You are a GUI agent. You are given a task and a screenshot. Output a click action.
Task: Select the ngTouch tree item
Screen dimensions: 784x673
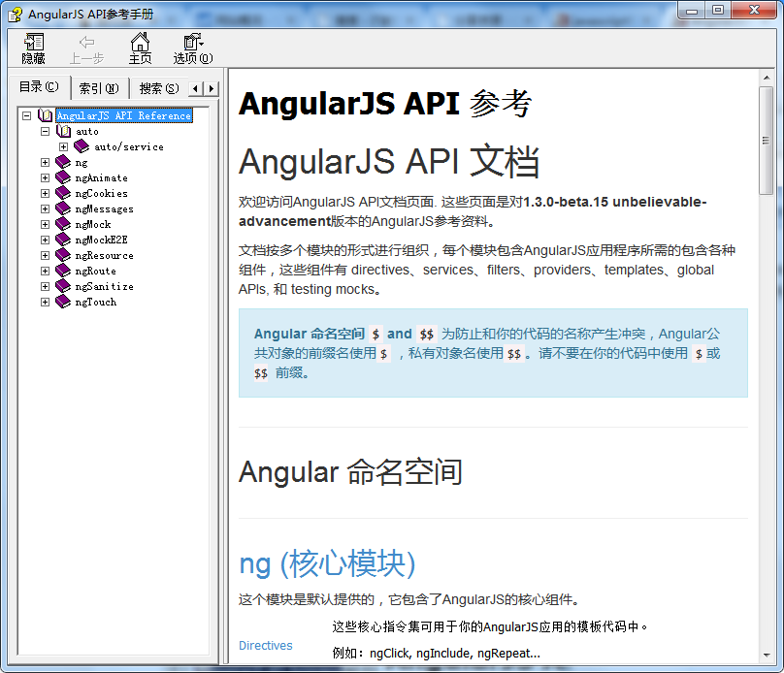(x=95, y=302)
